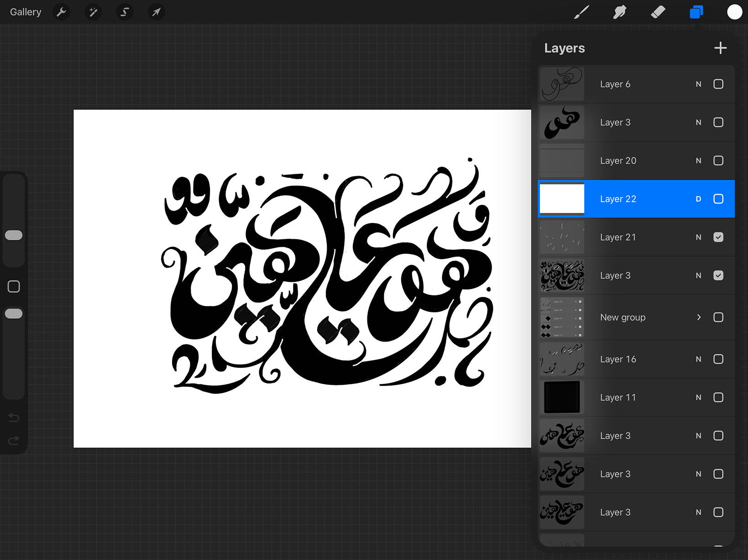
Task: Select the Paint brush tool
Action: [581, 12]
